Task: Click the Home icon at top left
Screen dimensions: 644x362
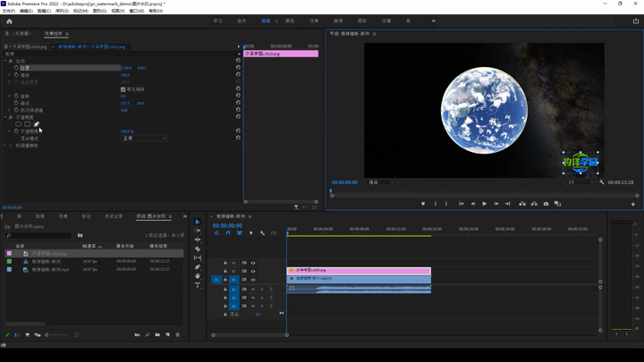Action: tap(9, 21)
